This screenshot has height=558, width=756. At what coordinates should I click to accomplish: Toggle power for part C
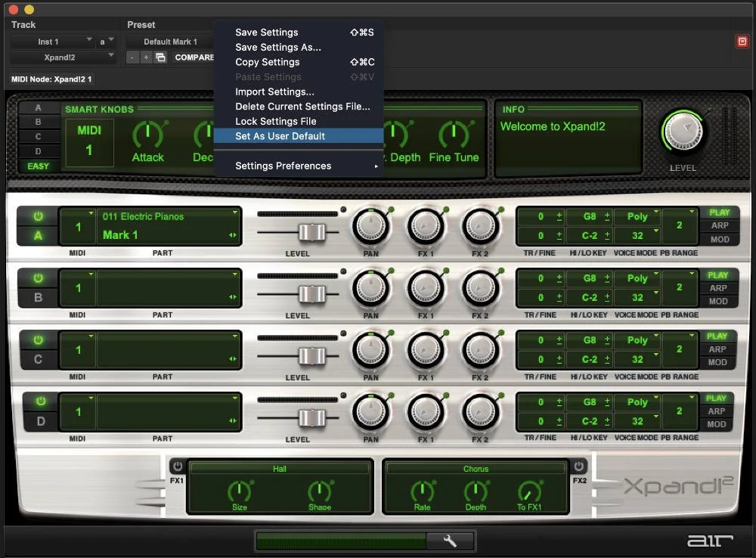coord(38,340)
